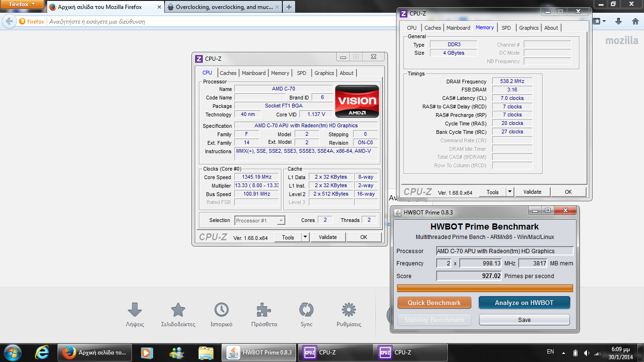Click the HWBOT Processor name field

click(505, 251)
